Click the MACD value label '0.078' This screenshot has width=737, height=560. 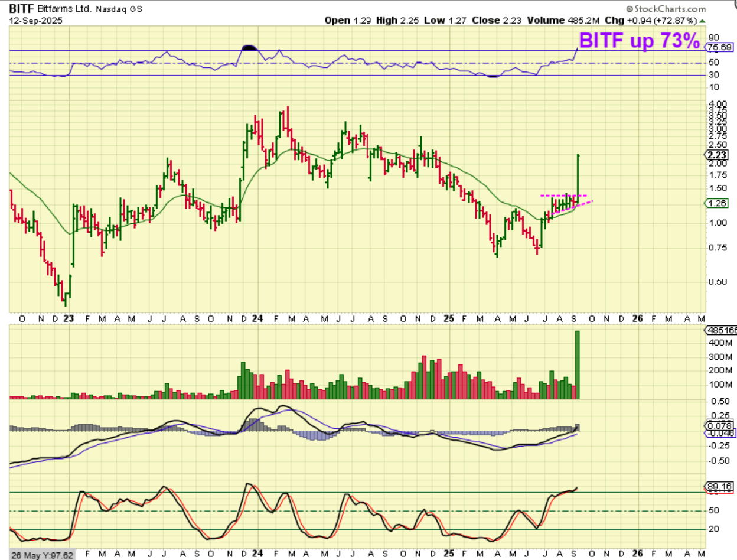720,425
